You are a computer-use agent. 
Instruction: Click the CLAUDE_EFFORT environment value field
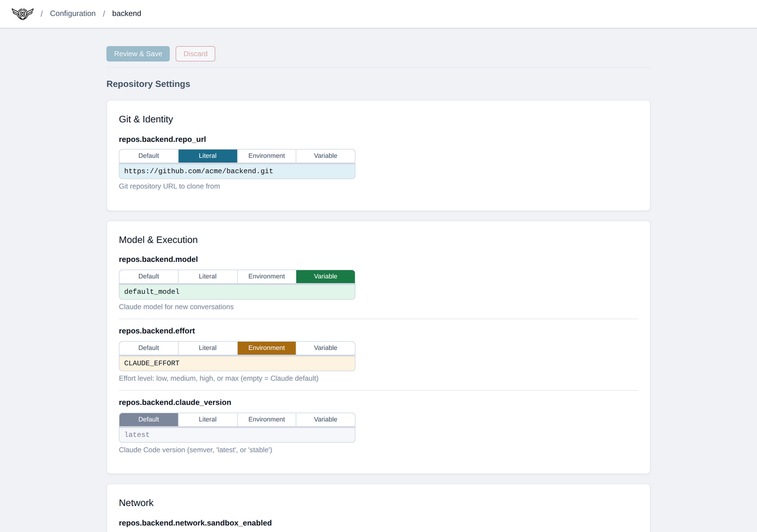point(237,362)
